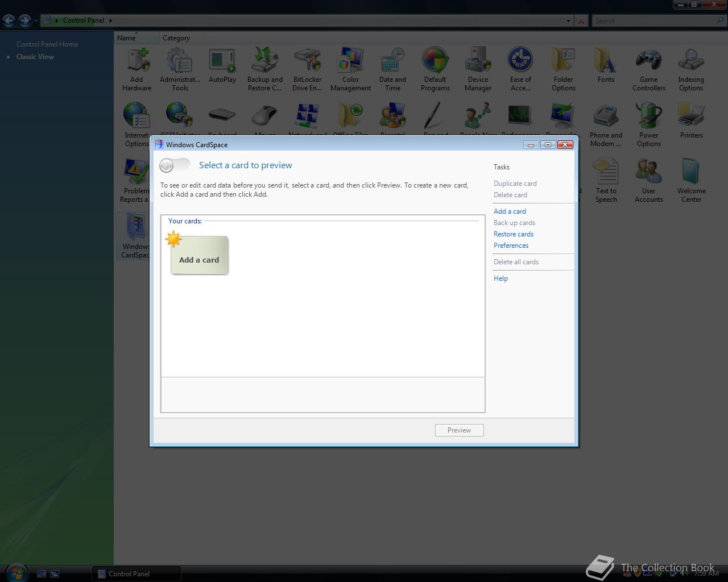Select Date and Time icon
The width and height of the screenshot is (728, 582).
click(392, 69)
